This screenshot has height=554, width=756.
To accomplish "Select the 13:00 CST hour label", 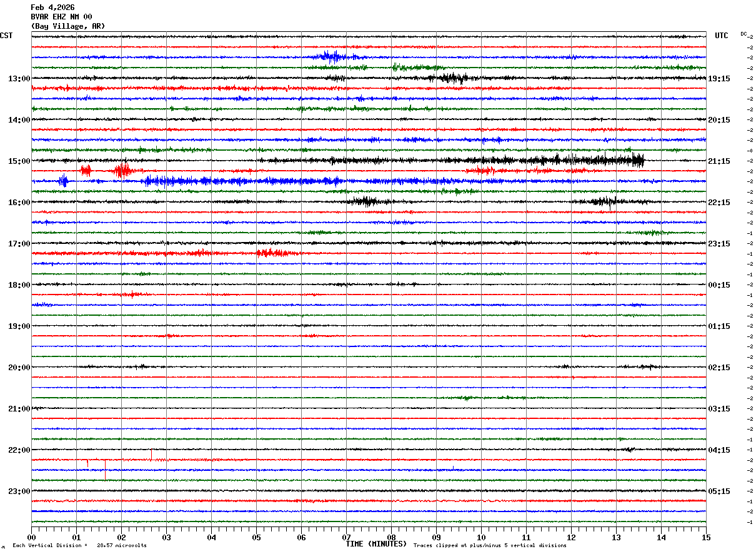I will 19,79.
